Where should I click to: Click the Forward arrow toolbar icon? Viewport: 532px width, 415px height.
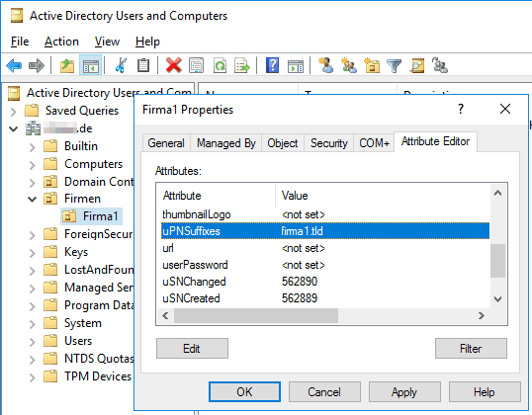(37, 65)
